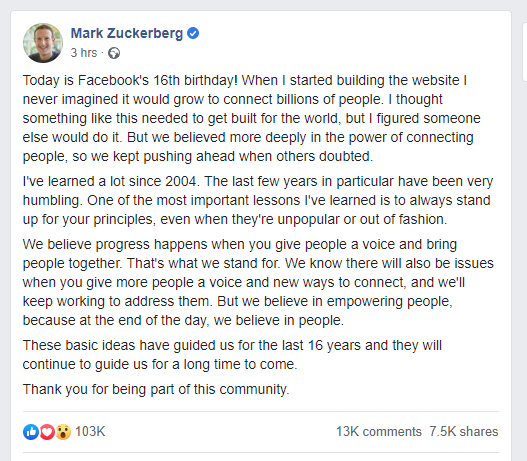Open the Mark Zuckerberg profile name link

click(127, 33)
